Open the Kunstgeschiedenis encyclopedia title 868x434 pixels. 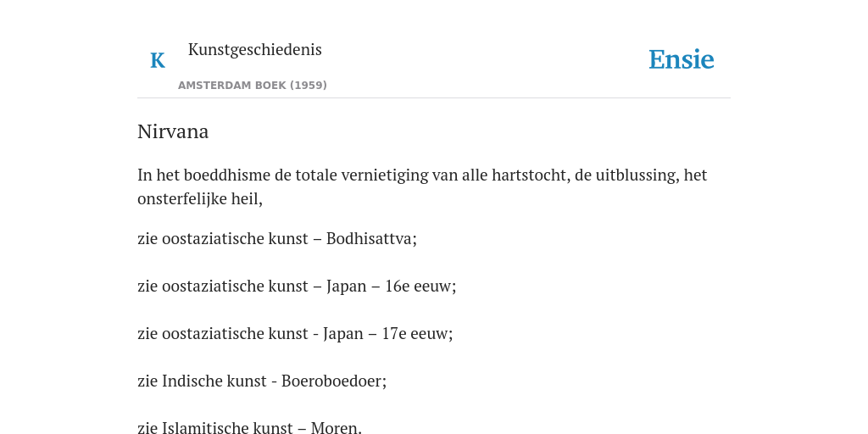point(254,50)
